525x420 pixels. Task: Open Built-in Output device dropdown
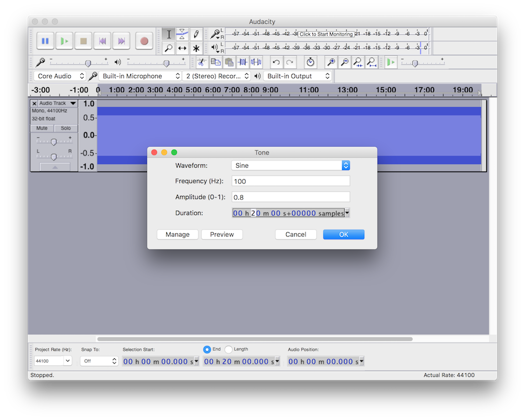click(297, 76)
